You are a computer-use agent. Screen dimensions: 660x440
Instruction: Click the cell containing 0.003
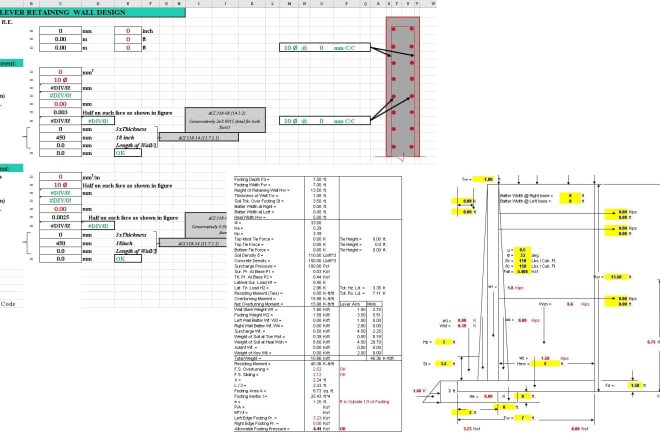tap(61, 112)
